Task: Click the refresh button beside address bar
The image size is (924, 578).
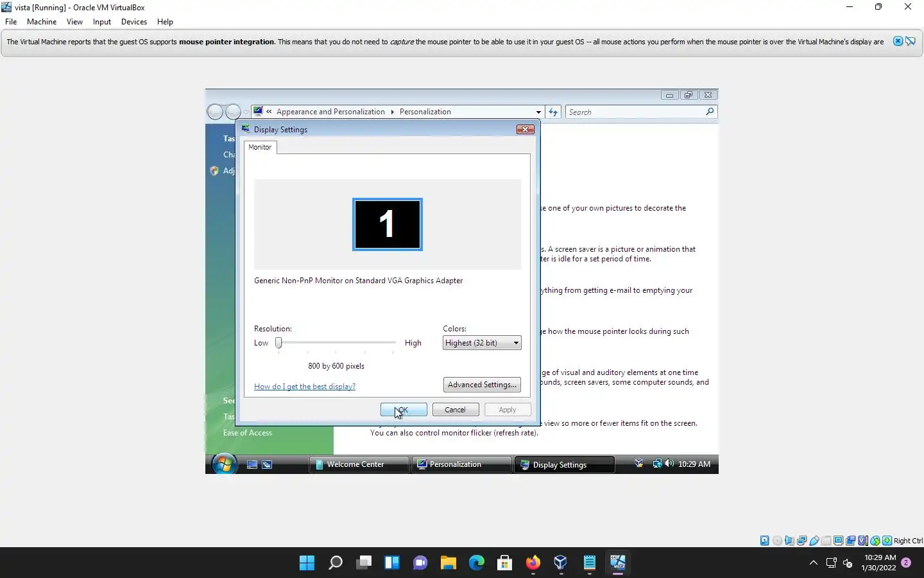Action: coord(553,112)
